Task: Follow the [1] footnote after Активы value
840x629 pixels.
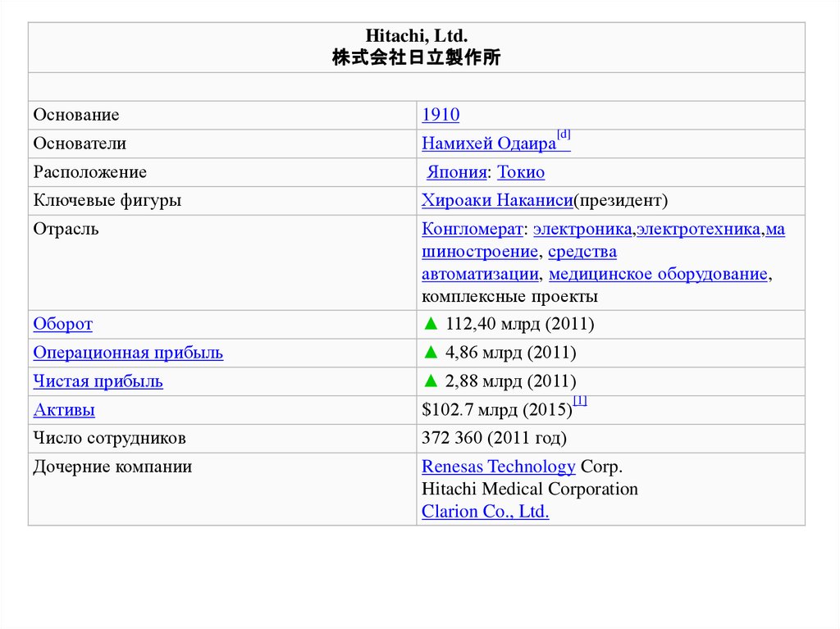Action: [x=580, y=401]
